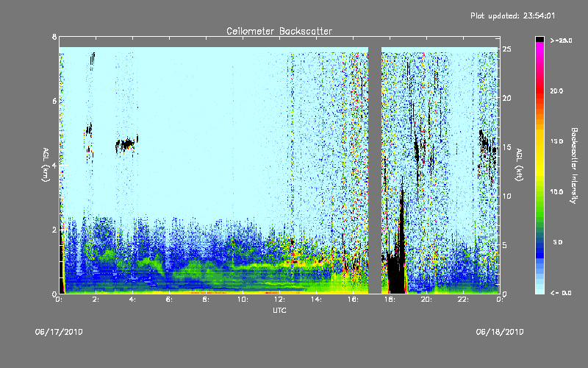This screenshot has height=368, width=588.
Task: Select the 'Plot updated: 23:54:01' timestamp
Action: (512, 15)
